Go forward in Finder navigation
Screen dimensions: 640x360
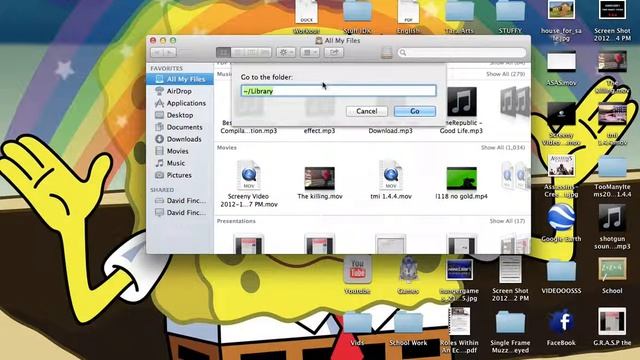point(170,52)
